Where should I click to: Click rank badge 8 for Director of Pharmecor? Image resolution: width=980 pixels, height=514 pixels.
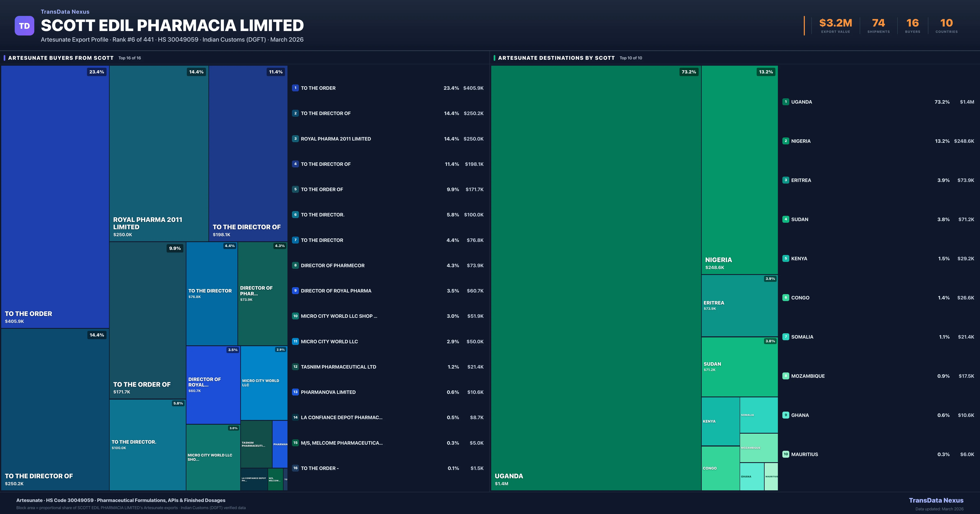click(x=295, y=265)
